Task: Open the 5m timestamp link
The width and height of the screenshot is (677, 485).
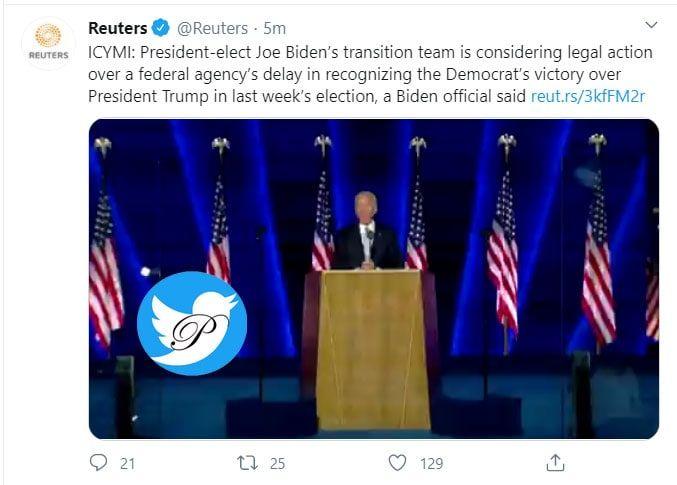Action: pos(276,25)
